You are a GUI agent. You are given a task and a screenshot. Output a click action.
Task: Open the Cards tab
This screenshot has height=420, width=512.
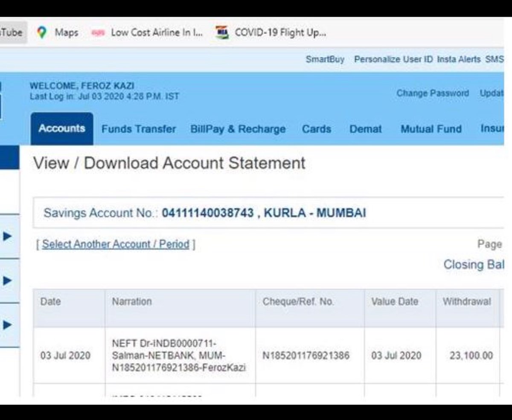pyautogui.click(x=317, y=129)
